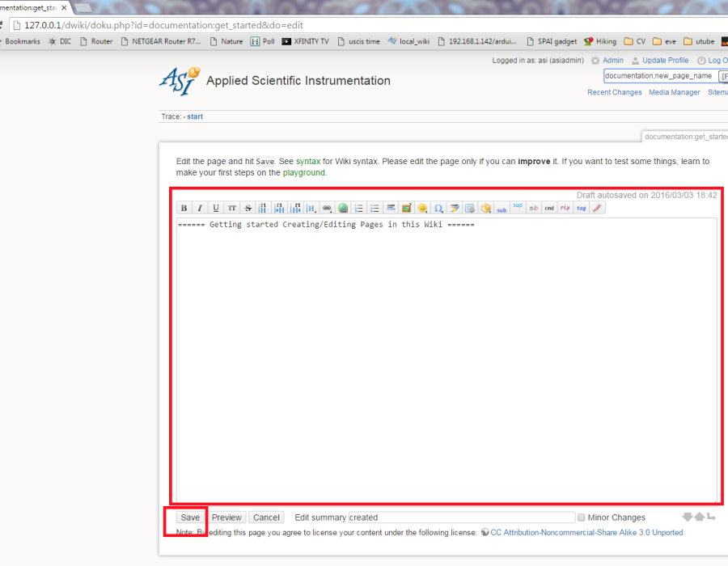Apply subscript sub formatting
728x566 pixels.
click(x=502, y=209)
